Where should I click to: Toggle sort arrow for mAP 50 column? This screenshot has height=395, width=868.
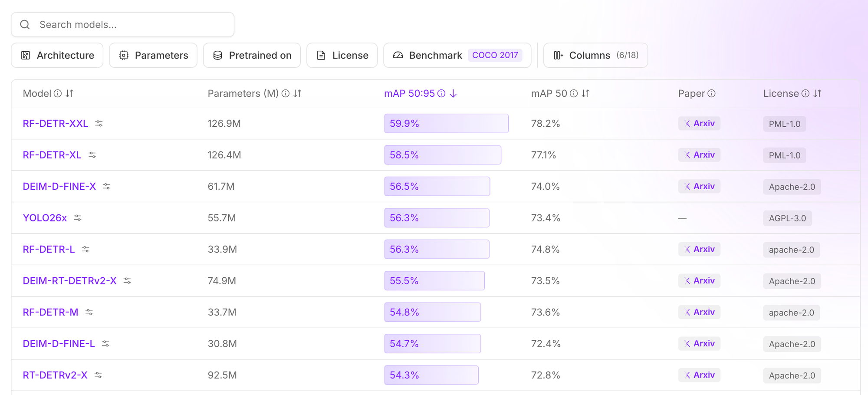point(586,93)
